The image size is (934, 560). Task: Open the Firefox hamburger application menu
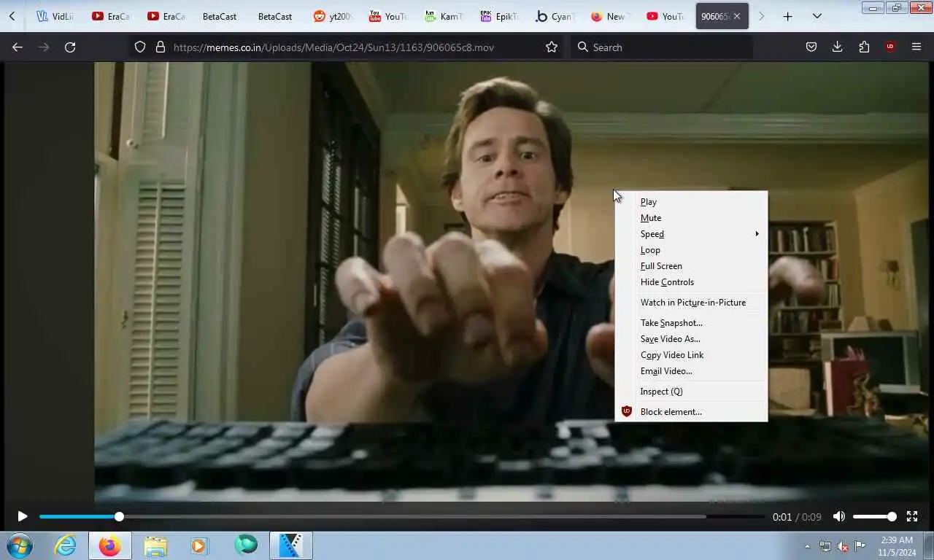pyautogui.click(x=916, y=47)
